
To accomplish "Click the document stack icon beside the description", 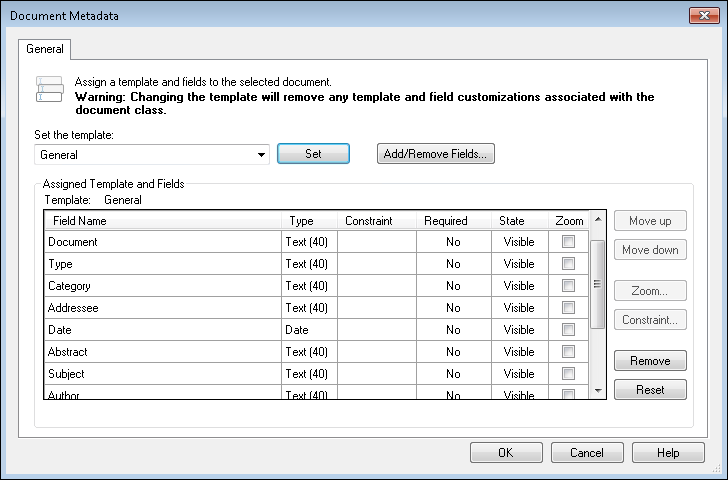I will click(49, 90).
